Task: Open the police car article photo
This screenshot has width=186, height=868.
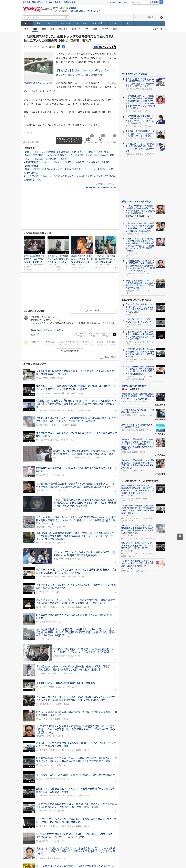Action: (39, 66)
